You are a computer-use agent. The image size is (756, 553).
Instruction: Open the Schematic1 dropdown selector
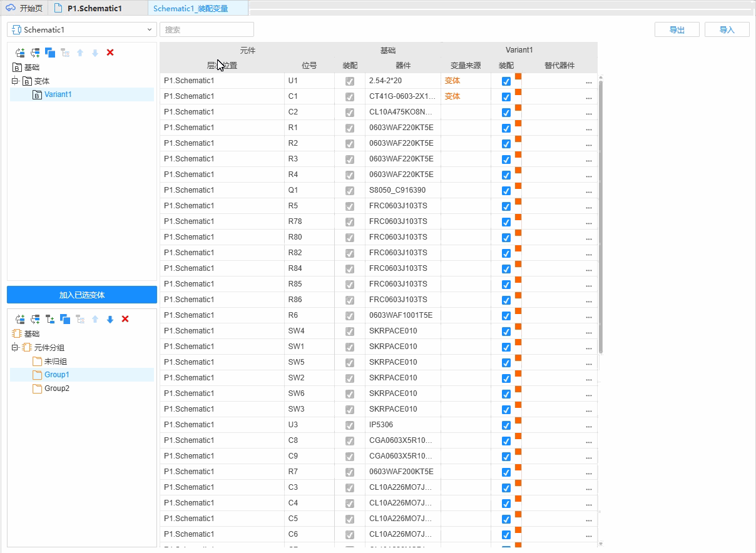point(81,29)
